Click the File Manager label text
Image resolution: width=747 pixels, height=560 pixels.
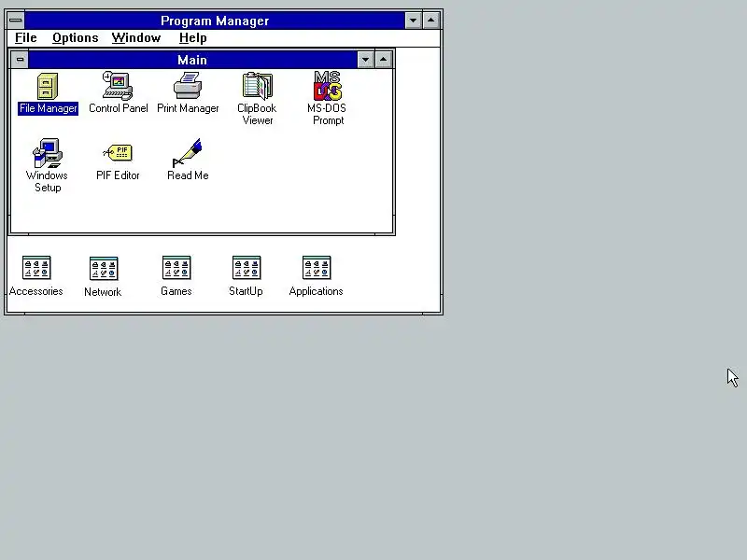[49, 108]
